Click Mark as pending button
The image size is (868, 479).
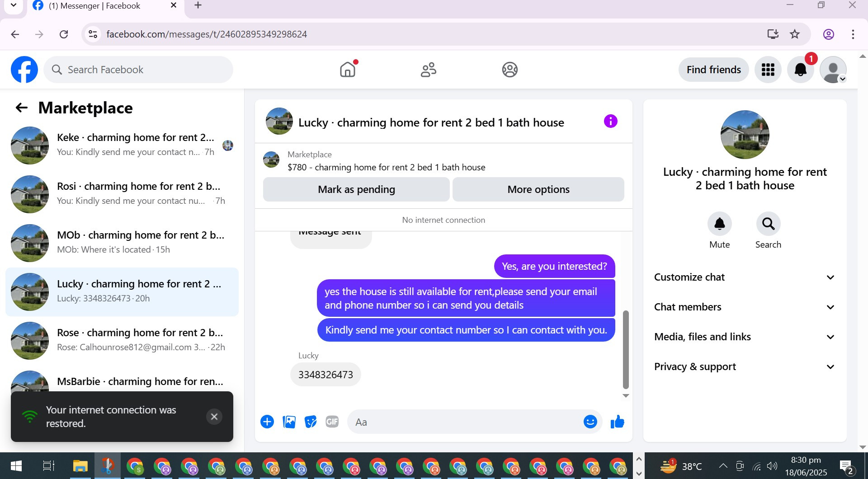click(356, 189)
